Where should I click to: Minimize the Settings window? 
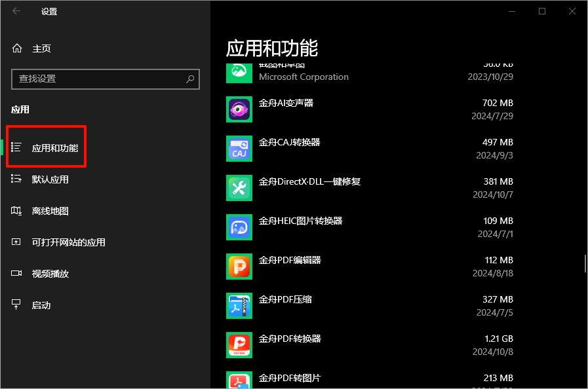pos(512,11)
